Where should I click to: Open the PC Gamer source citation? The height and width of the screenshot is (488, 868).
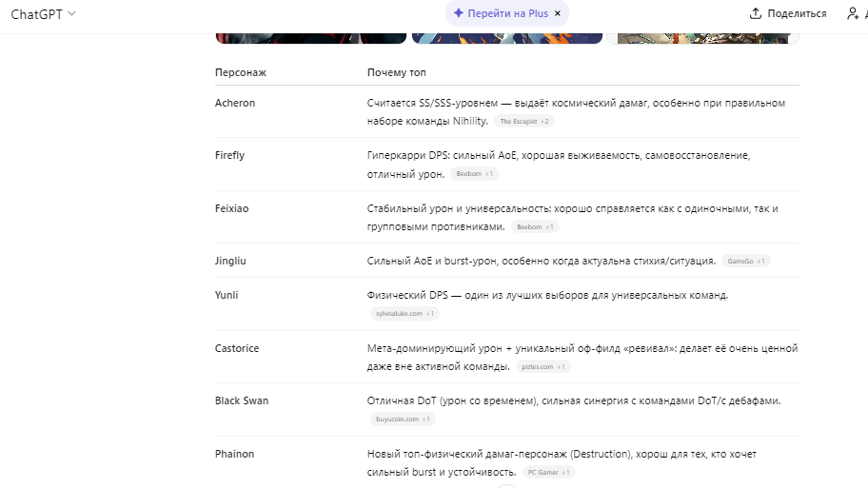548,472
